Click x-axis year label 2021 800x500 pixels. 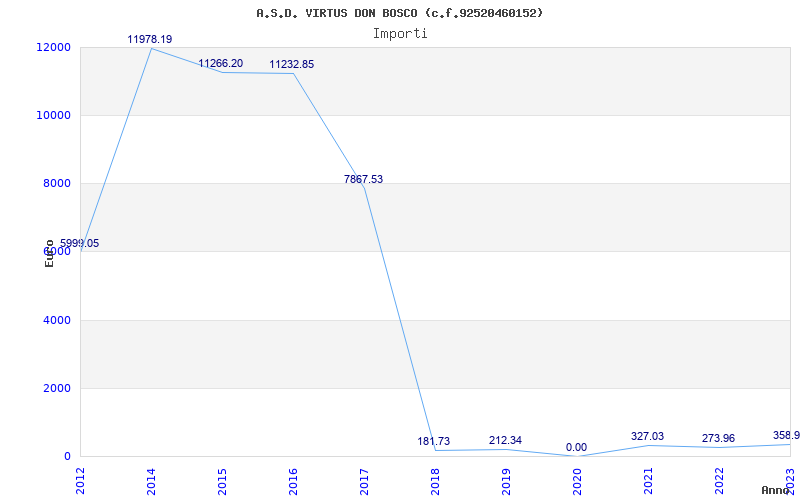648,480
